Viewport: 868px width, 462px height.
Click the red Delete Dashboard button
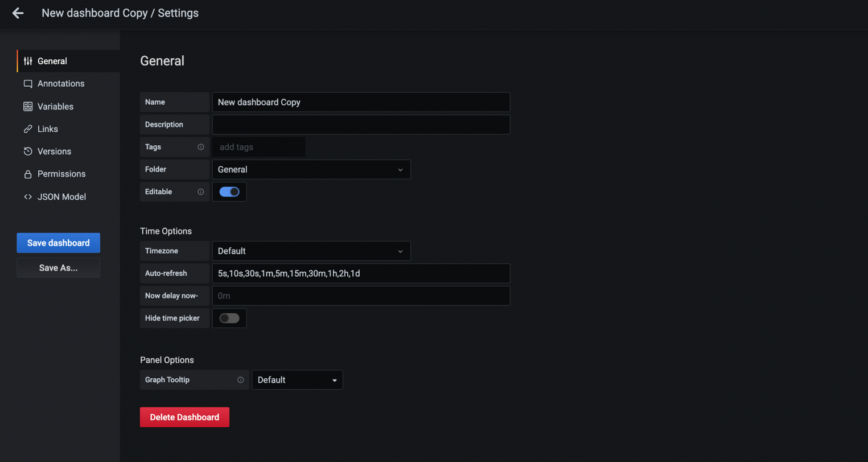(184, 417)
